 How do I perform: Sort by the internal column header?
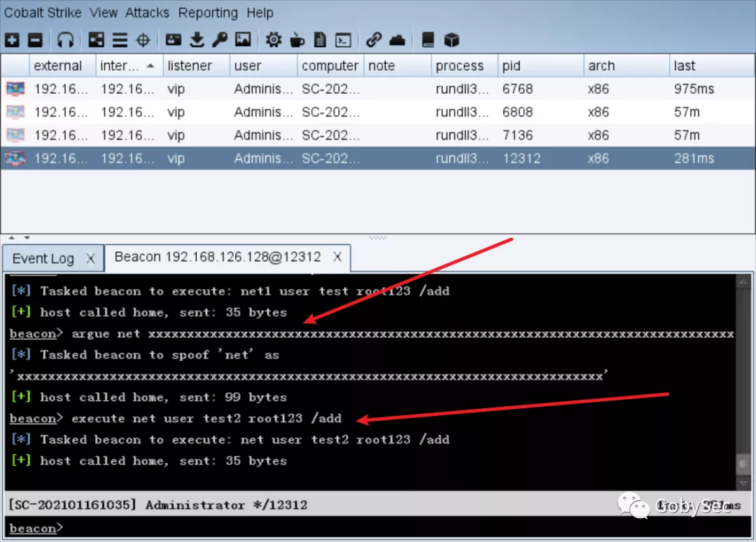tap(129, 66)
